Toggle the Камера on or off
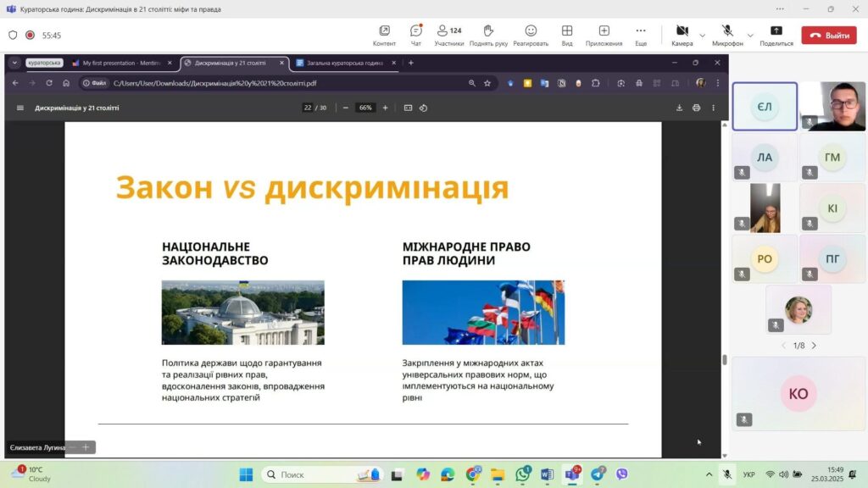Screen dimensions: 868x488 point(682,35)
